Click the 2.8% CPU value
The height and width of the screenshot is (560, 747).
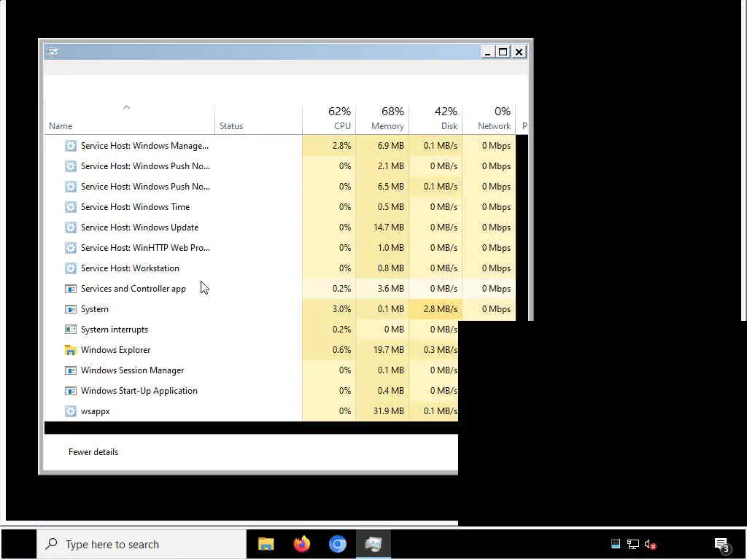(x=341, y=146)
